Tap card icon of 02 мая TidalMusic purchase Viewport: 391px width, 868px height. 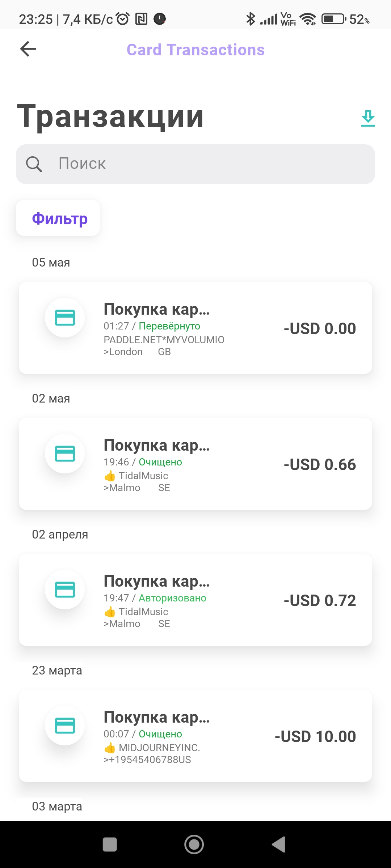click(65, 454)
